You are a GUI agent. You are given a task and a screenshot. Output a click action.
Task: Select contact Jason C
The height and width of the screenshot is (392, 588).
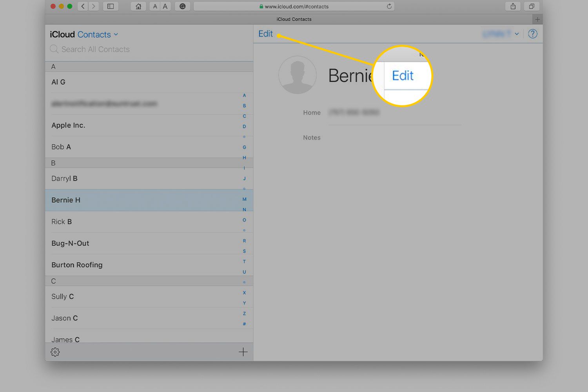[x=149, y=318]
